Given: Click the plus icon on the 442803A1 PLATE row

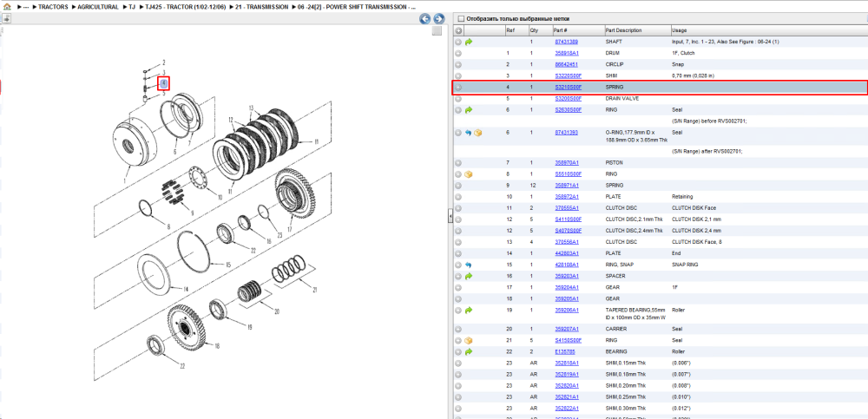Looking at the screenshot, I should pos(458,253).
